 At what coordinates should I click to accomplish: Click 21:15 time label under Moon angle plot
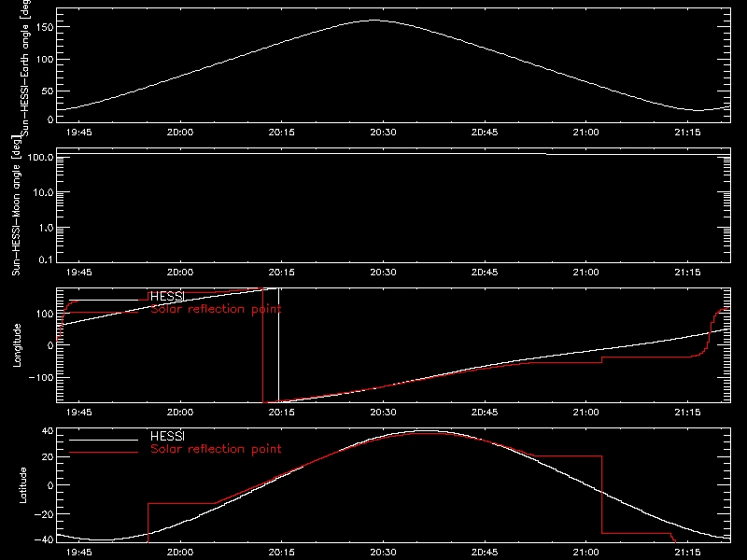tap(687, 273)
